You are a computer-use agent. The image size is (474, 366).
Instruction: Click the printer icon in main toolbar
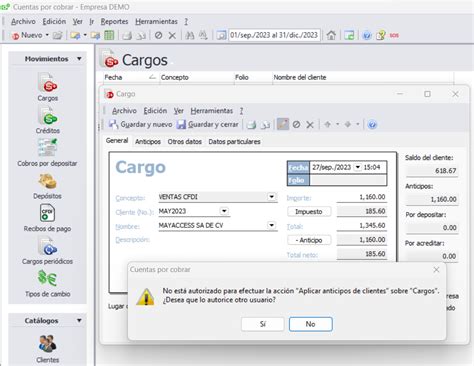[127, 35]
